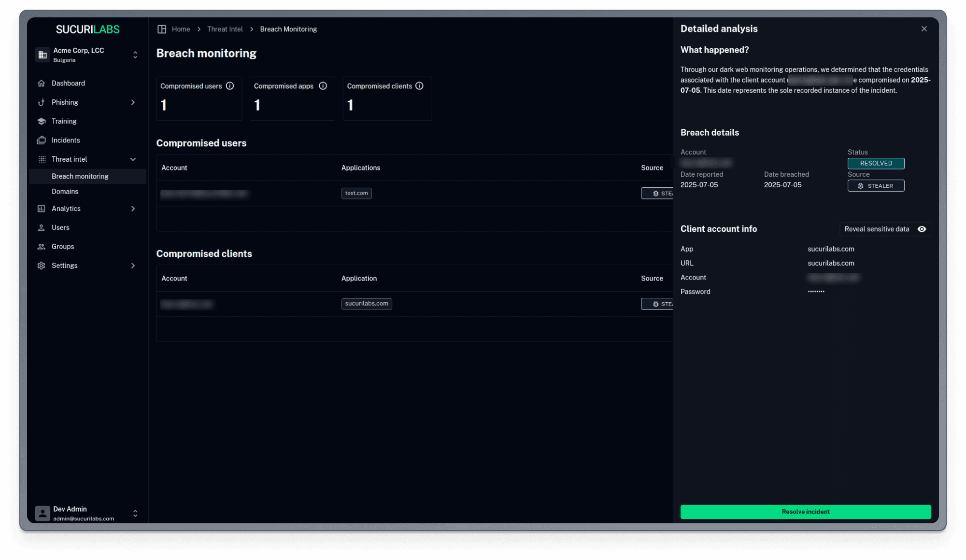
Task: Click the Date breached 2025-07-05 value
Action: click(782, 185)
